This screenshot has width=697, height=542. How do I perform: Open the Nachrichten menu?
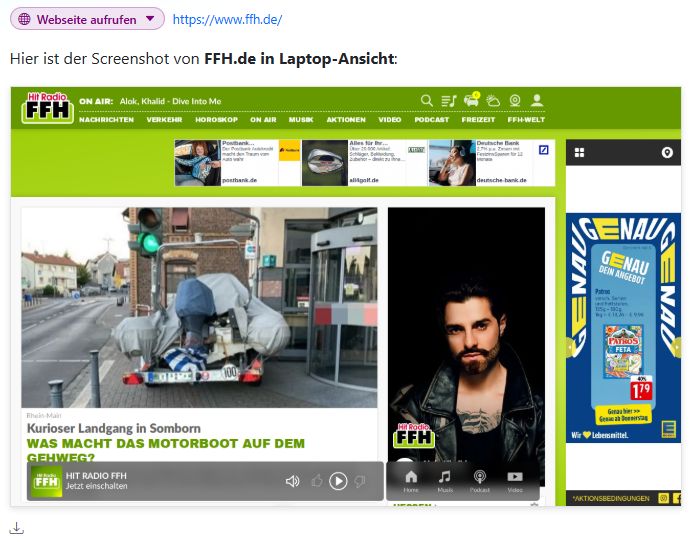(106, 120)
